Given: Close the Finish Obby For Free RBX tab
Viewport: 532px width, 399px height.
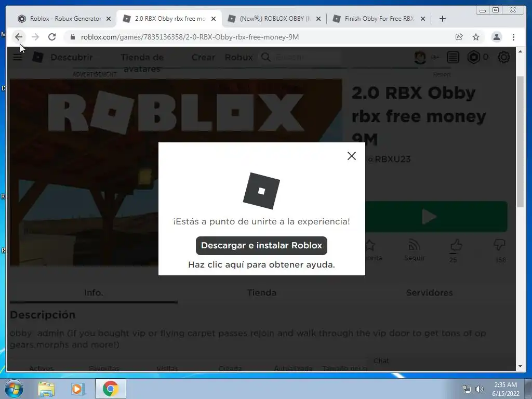Looking at the screenshot, I should point(423,19).
